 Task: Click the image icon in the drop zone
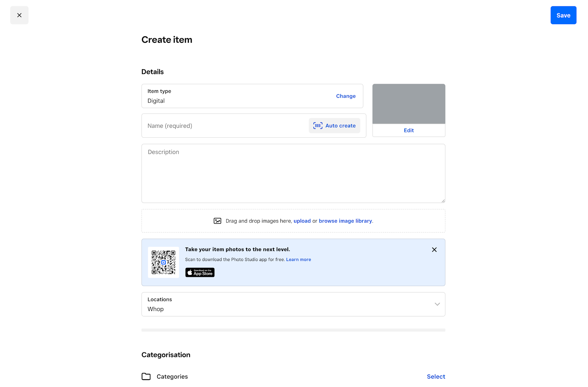[x=218, y=221]
